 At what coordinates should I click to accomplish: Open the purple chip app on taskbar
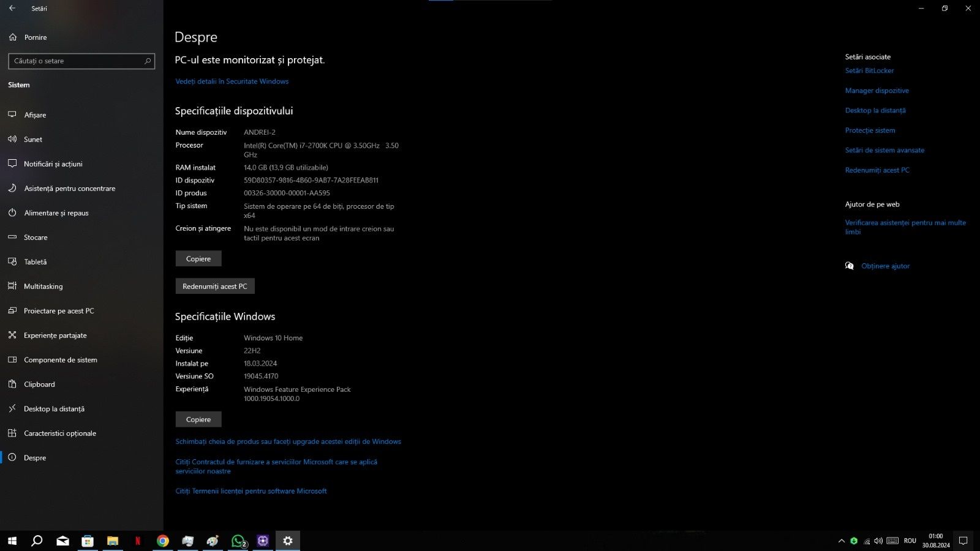point(263,541)
